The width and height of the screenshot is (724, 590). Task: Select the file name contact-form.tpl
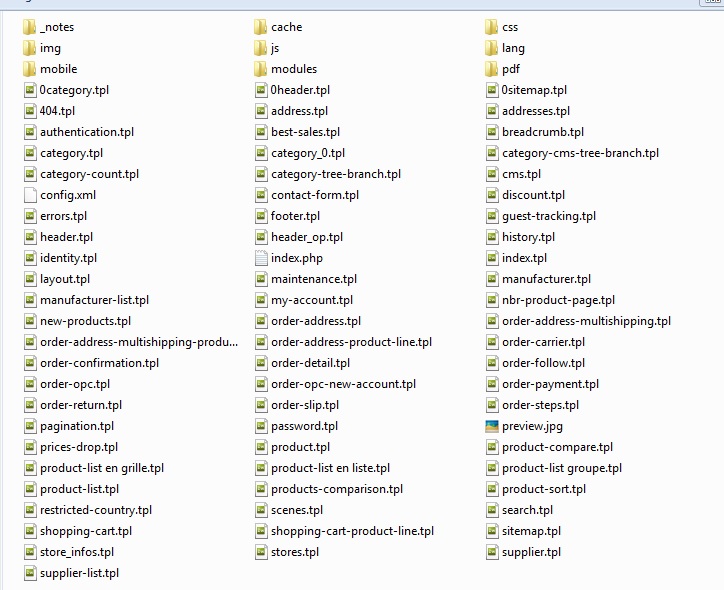pos(315,195)
